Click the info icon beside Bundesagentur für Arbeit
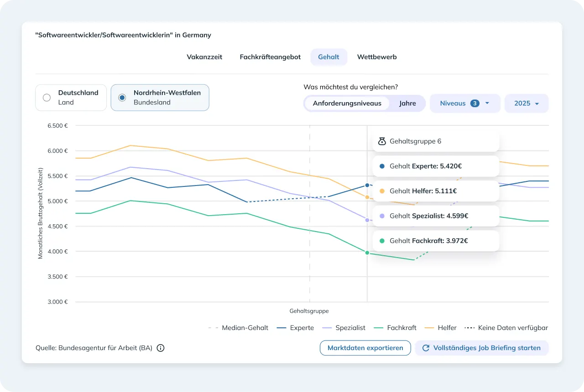This screenshot has width=584, height=392. [x=161, y=348]
